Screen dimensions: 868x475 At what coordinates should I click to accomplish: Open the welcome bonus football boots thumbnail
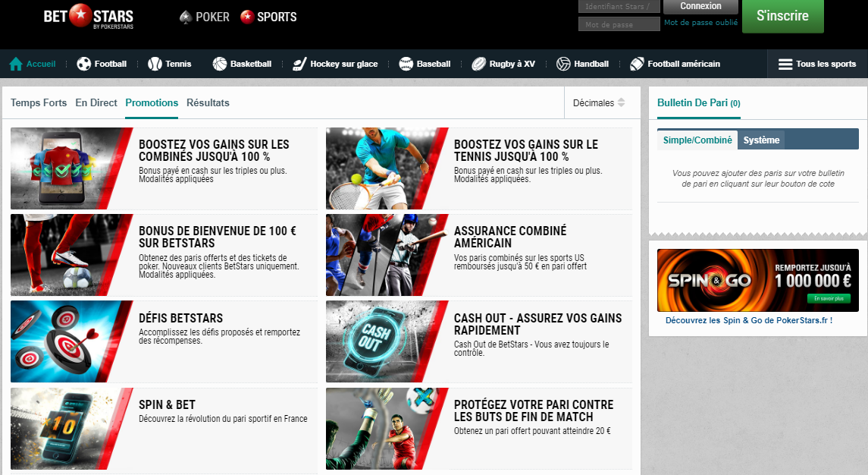pos(71,255)
